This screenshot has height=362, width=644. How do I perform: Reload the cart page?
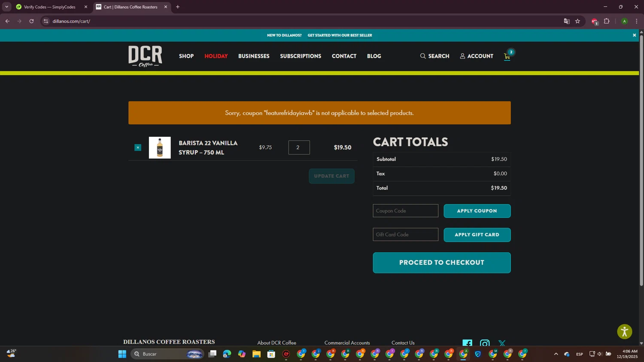coord(31,21)
